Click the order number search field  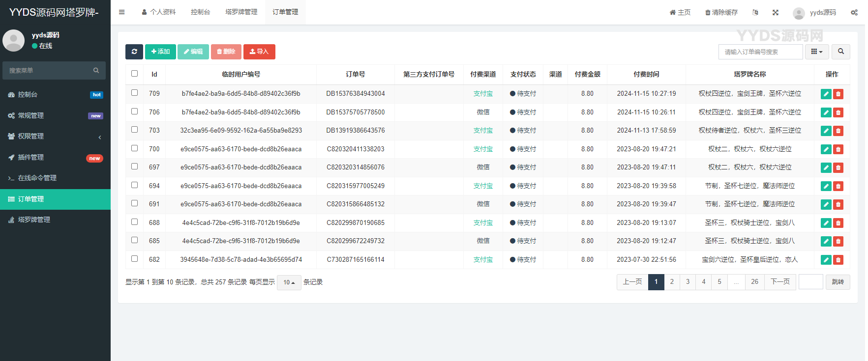coord(760,52)
